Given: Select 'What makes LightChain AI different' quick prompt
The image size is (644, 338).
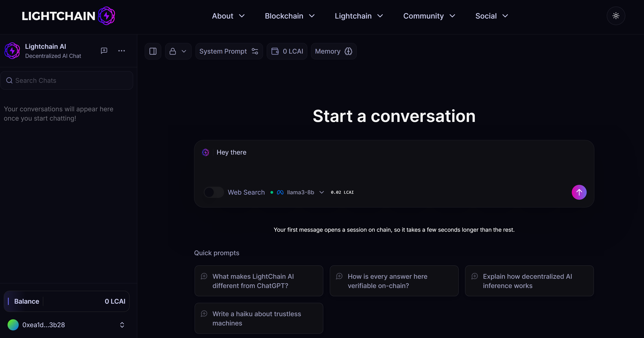Looking at the screenshot, I should [x=259, y=281].
